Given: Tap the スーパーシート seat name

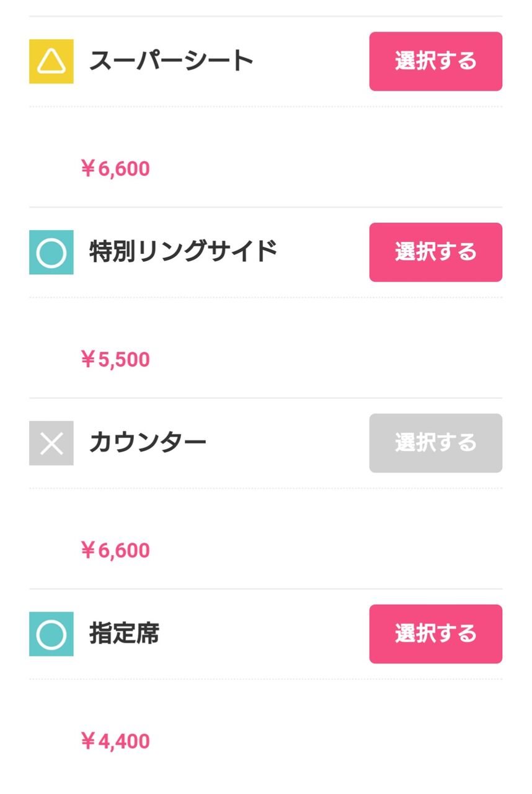Looking at the screenshot, I should 171,61.
